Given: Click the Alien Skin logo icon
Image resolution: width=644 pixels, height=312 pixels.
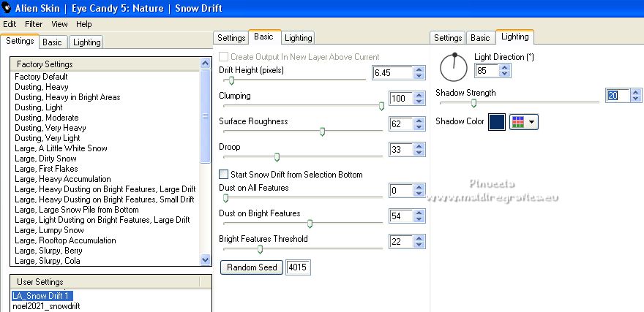Looking at the screenshot, I should pos(6,8).
